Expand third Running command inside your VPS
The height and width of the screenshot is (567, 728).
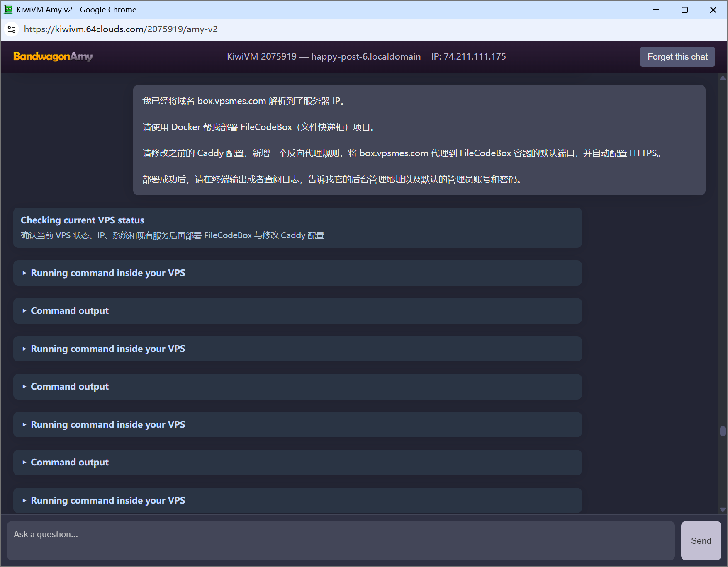[x=297, y=424]
